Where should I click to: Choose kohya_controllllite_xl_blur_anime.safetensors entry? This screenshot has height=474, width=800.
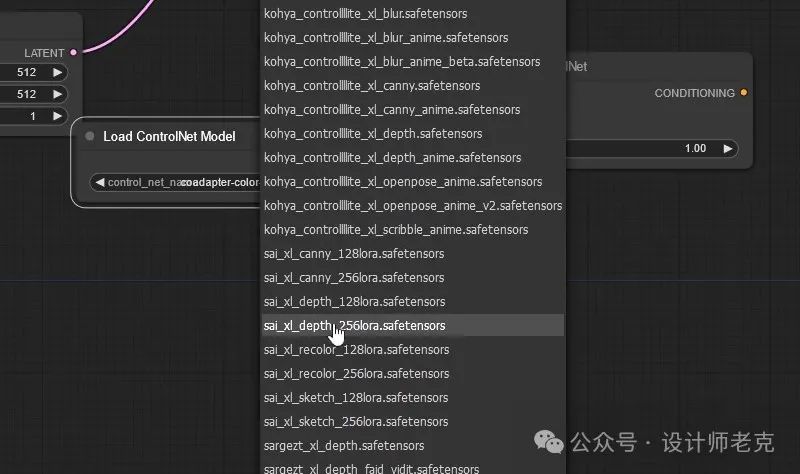412,38
